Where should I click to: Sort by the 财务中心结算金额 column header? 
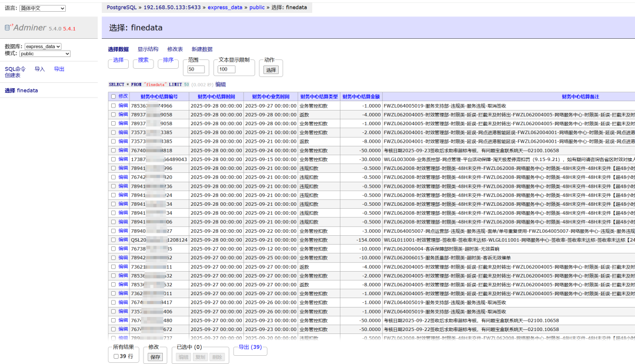[361, 97]
